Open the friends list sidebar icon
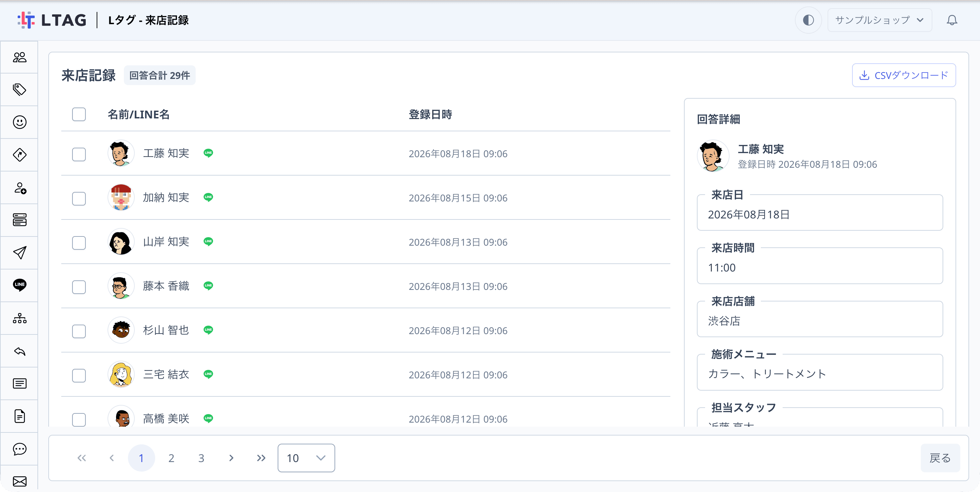The height and width of the screenshot is (492, 980). pos(19,57)
